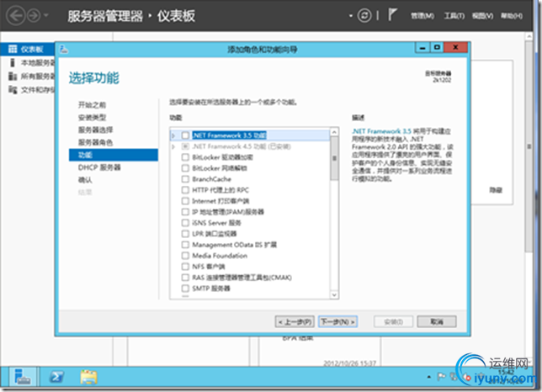Open dropdown arrow left of refresh icon
The width and height of the screenshot is (542, 392).
[351, 16]
